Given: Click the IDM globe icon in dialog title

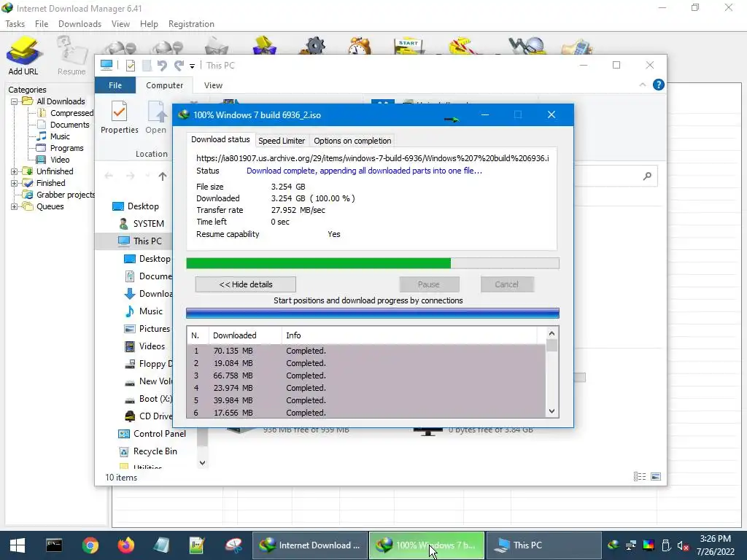Looking at the screenshot, I should point(184,114).
